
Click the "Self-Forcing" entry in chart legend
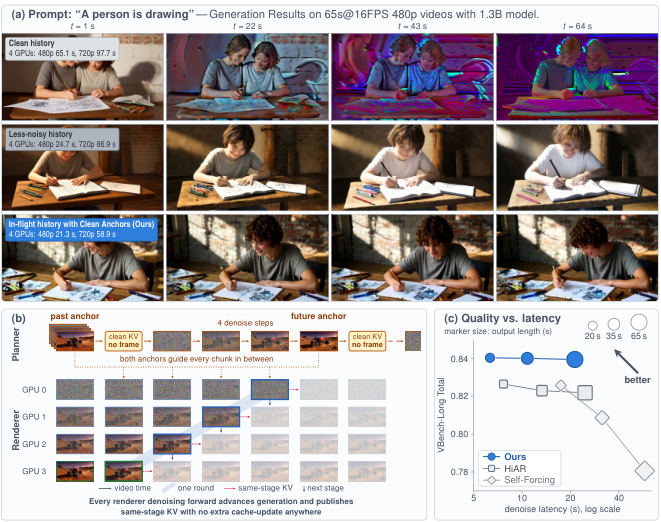coord(519,480)
